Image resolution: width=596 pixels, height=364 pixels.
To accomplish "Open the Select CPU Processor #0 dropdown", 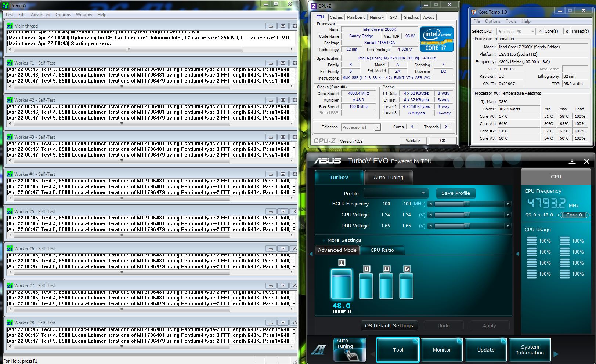I will (x=516, y=32).
